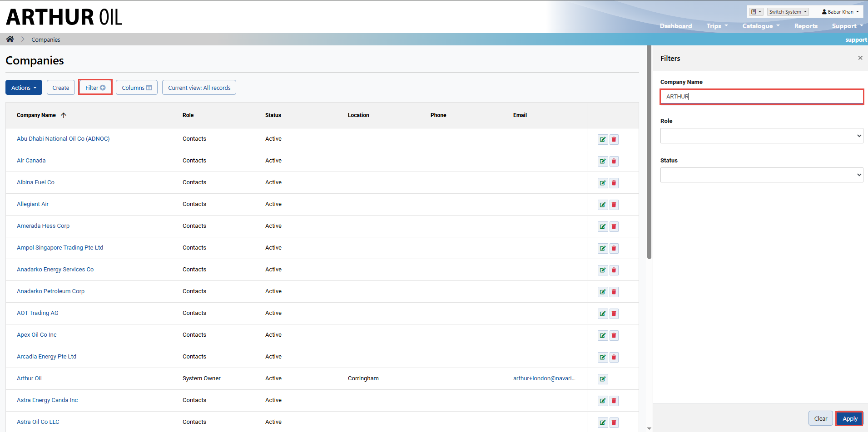Sort by the Location column header

pos(358,115)
